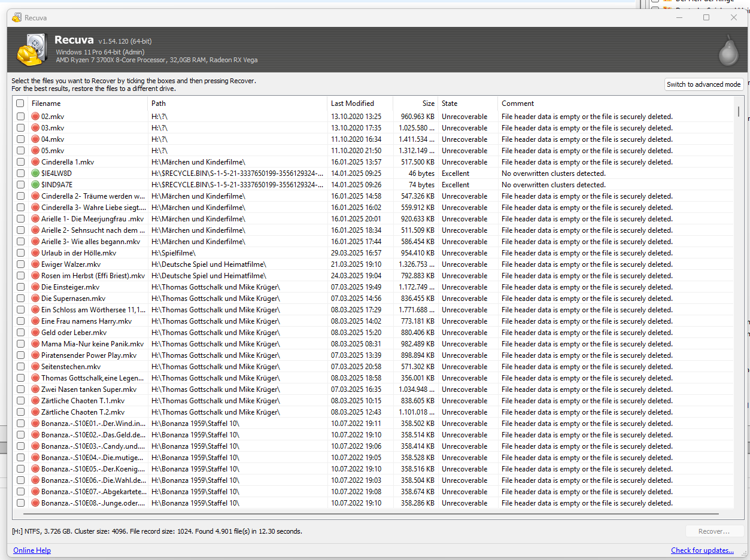Sort list by Last Modified column header

[x=360, y=104]
